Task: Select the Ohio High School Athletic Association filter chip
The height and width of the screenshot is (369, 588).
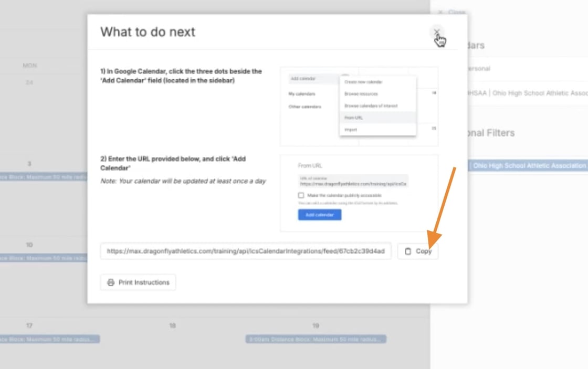Action: click(528, 166)
